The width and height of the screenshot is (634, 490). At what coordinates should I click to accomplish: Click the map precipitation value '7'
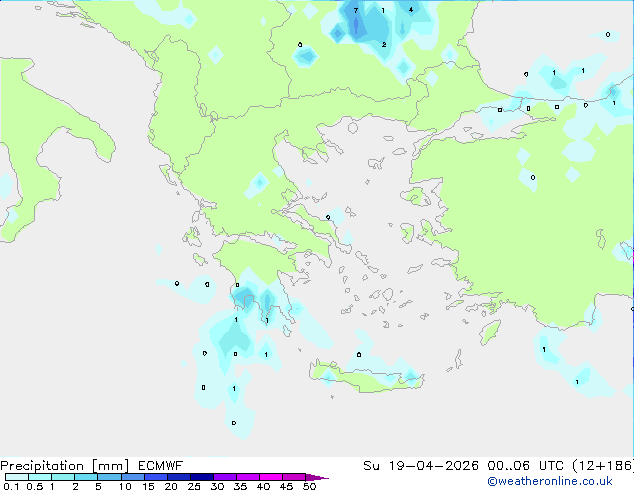coord(355,11)
